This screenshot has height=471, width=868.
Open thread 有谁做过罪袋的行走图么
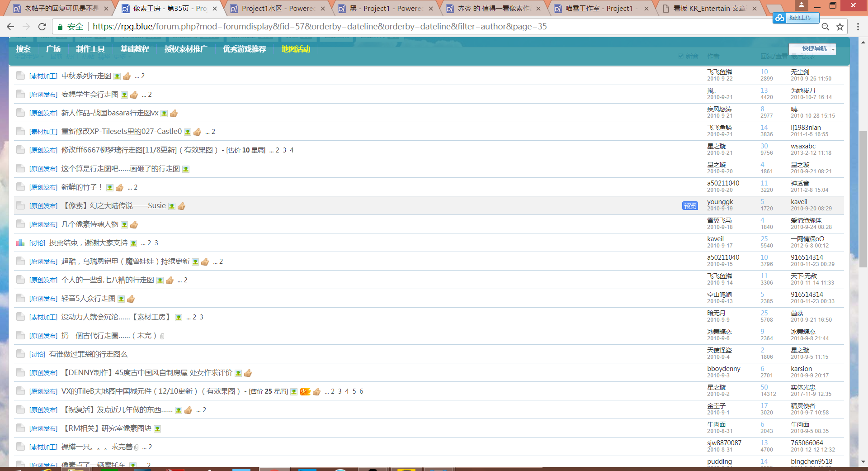coord(88,354)
